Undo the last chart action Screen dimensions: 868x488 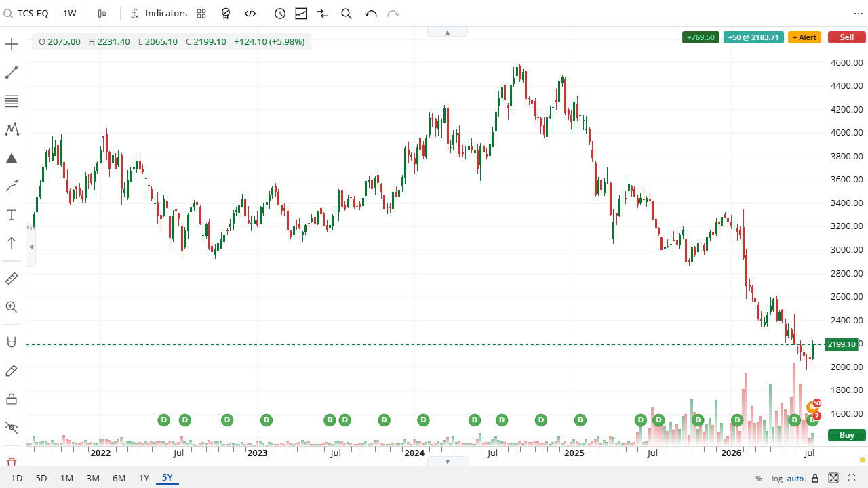click(x=370, y=14)
